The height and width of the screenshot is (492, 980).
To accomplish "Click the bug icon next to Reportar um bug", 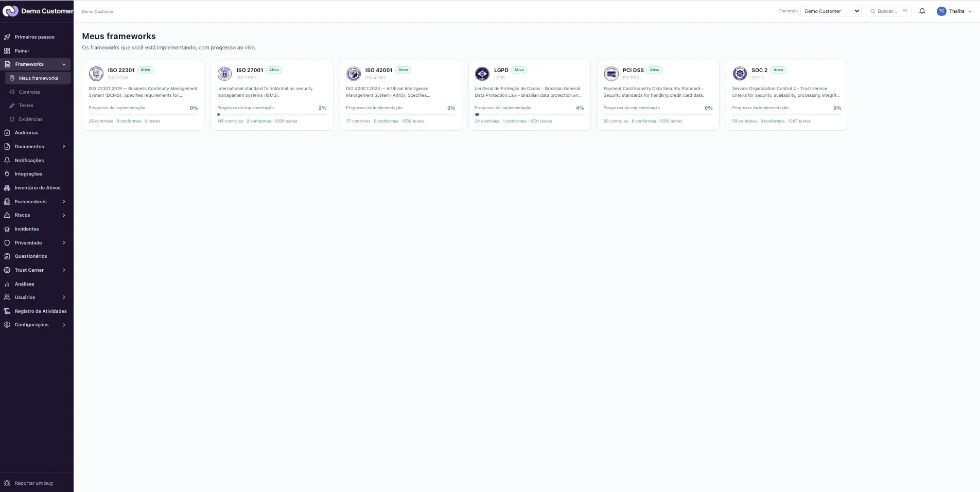I will [7, 483].
